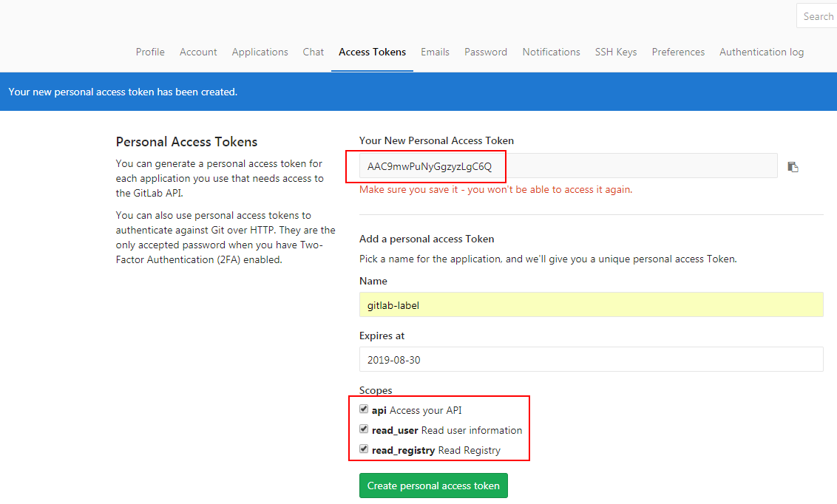Switch to the Password tab
This screenshot has width=837, height=504.
tap(486, 52)
